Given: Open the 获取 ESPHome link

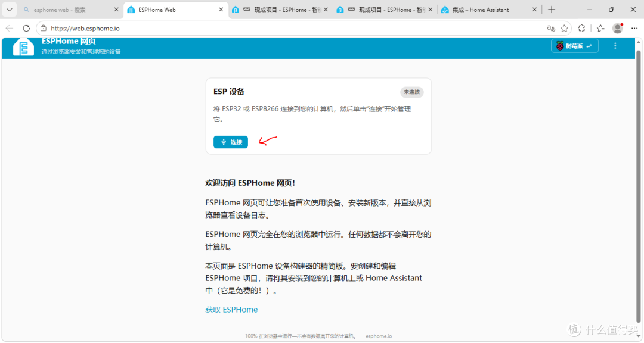Looking at the screenshot, I should tap(231, 310).
